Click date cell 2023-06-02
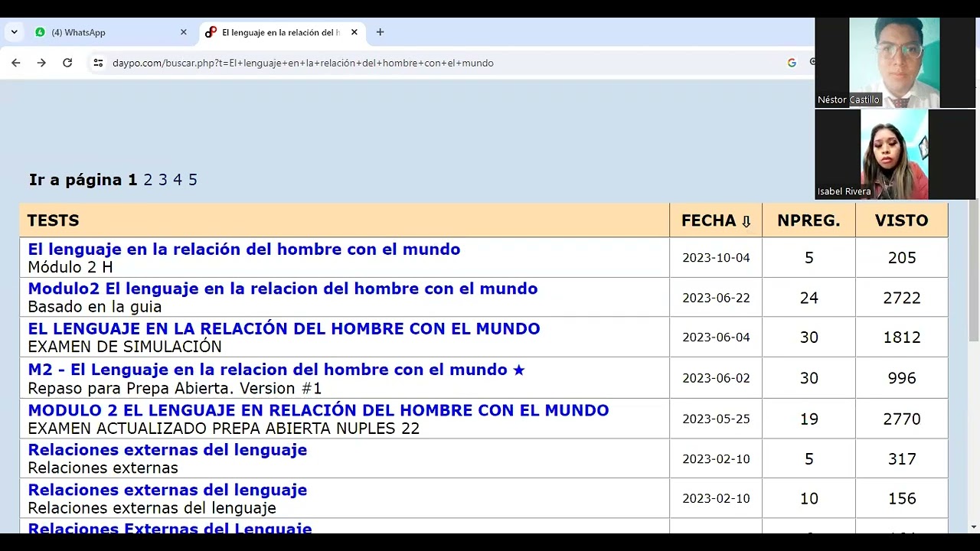Viewport: 980px width, 551px height. point(716,378)
